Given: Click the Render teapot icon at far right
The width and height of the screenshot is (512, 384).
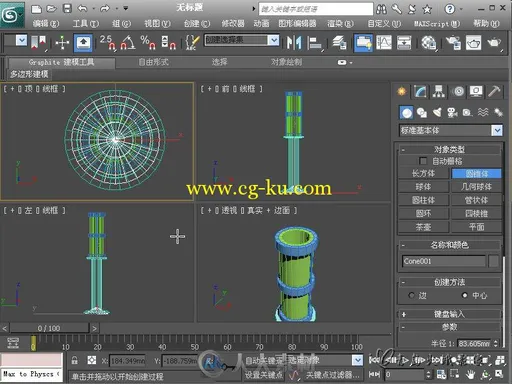Looking at the screenshot, I should (494, 43).
